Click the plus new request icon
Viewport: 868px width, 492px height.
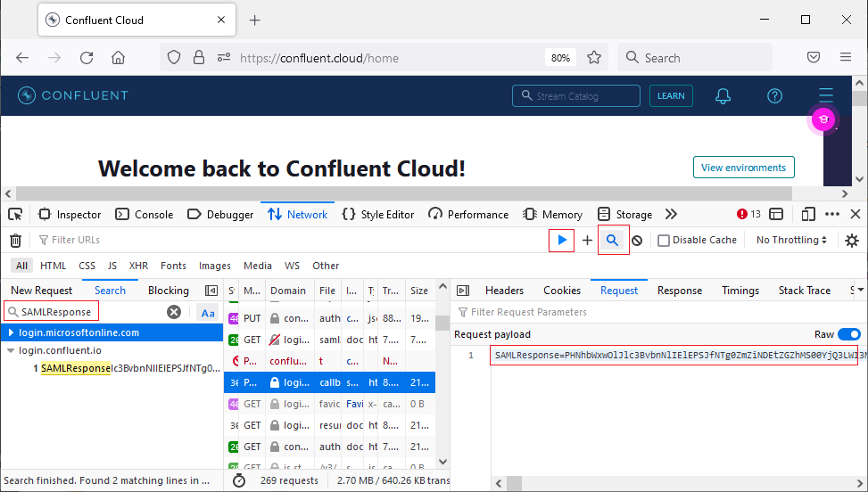point(587,240)
